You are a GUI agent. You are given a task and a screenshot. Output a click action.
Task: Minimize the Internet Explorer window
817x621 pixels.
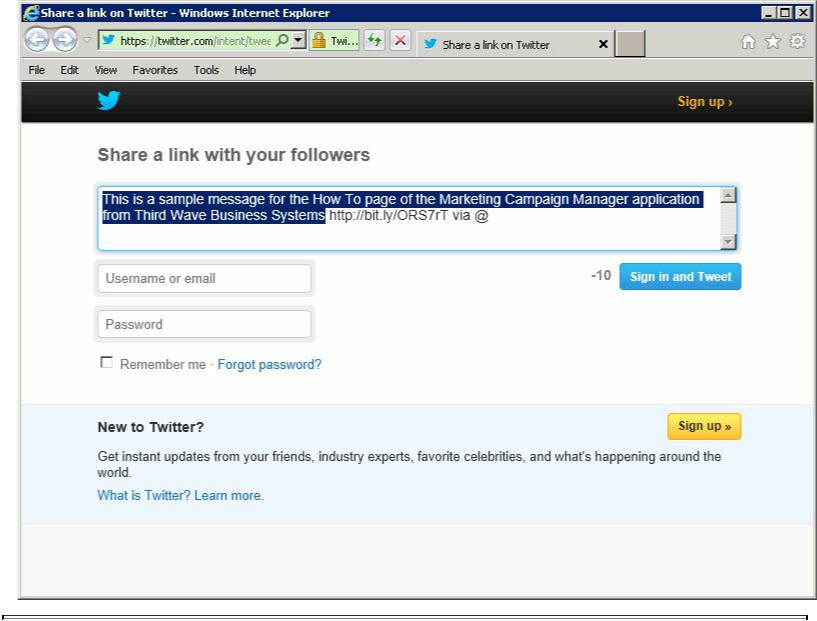point(768,13)
